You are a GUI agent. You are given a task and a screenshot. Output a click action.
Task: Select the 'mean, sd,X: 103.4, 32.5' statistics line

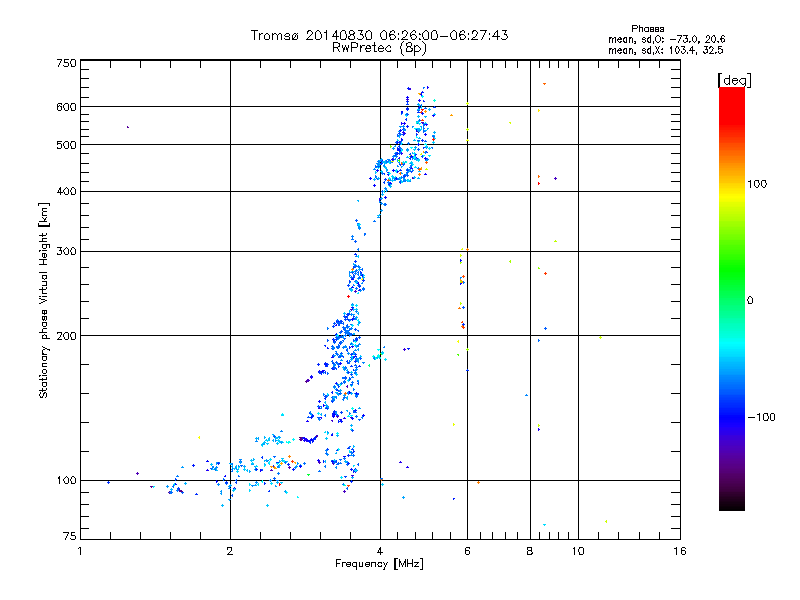click(x=665, y=50)
